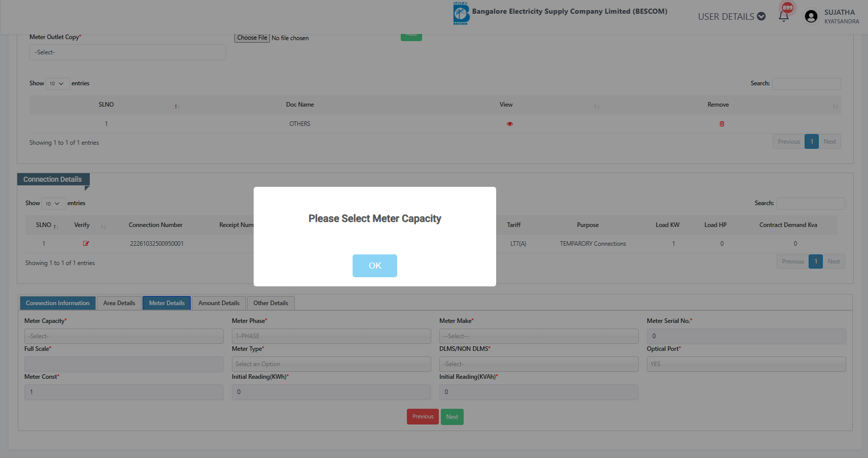
Task: Expand the USER DETAILS dropdown
Action: coord(731,17)
